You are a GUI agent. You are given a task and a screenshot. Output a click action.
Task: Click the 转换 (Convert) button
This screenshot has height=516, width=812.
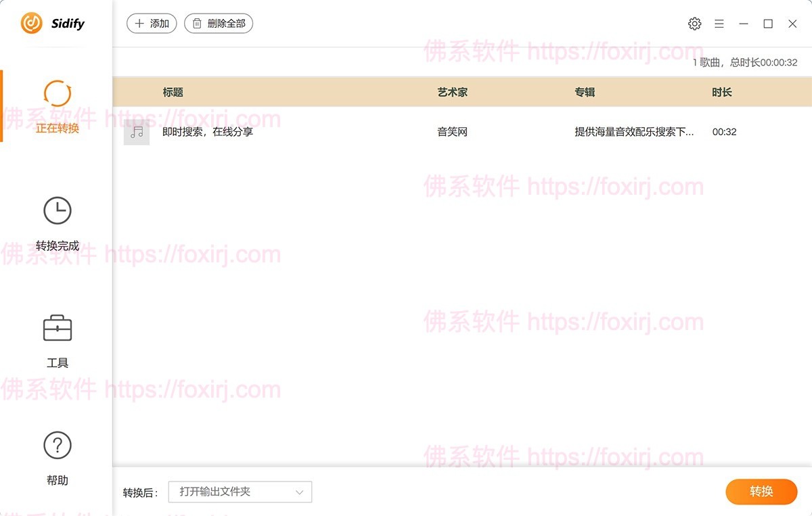pos(761,492)
